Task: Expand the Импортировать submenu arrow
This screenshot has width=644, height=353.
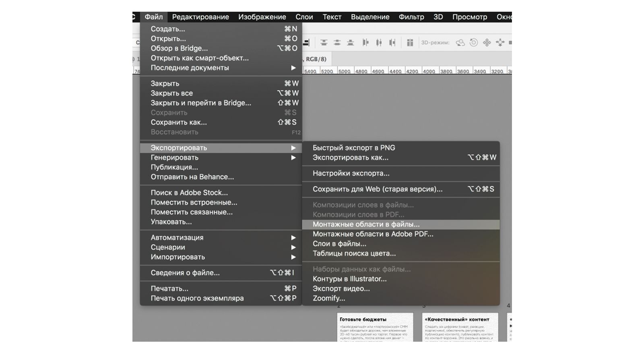Action: coord(294,257)
